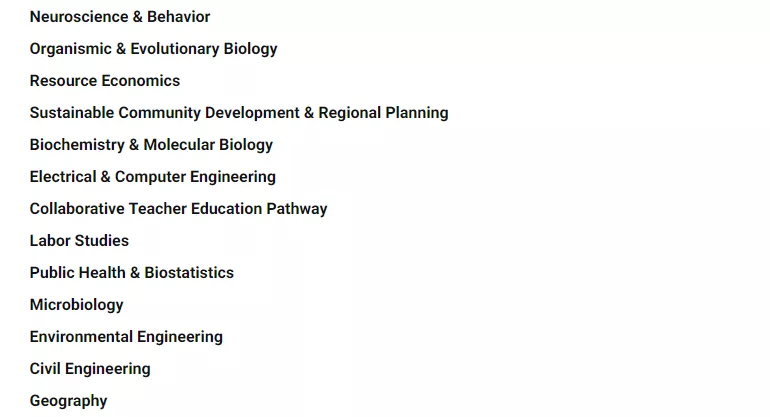The width and height of the screenshot is (770, 417).
Task: Open Public Health & Biostatistics
Action: (x=131, y=273)
